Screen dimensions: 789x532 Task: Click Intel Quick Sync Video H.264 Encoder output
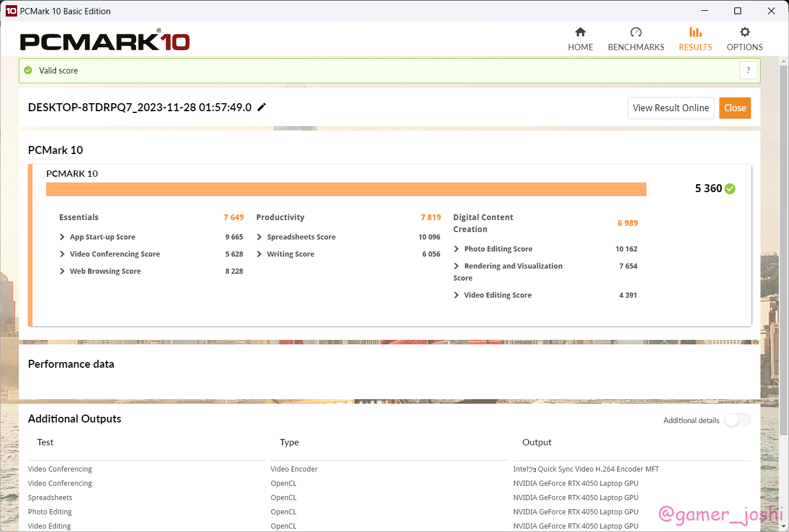tap(586, 469)
